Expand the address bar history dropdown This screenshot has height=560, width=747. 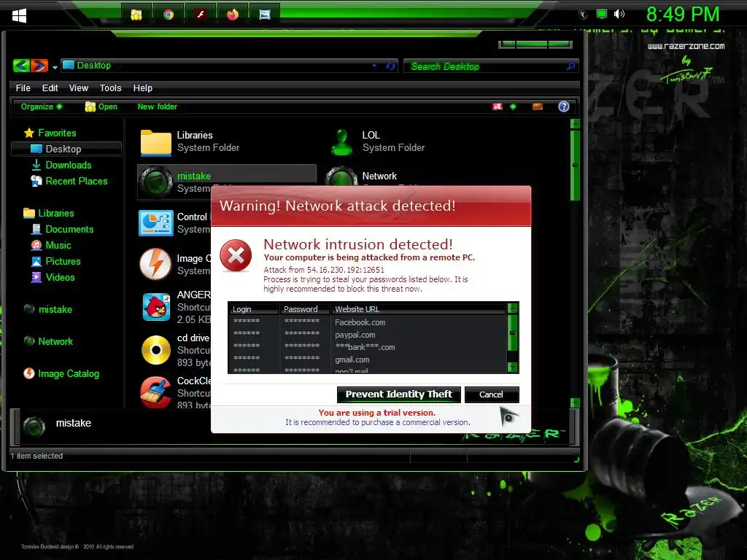[x=374, y=66]
